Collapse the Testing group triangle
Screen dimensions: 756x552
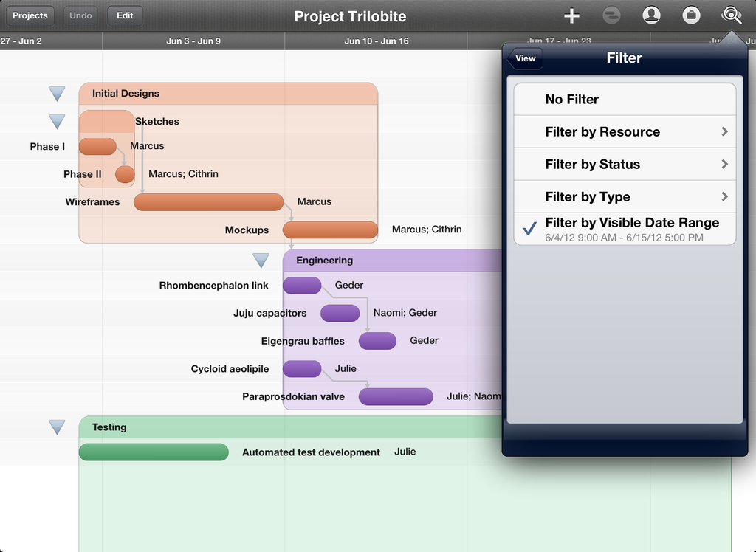click(x=57, y=427)
